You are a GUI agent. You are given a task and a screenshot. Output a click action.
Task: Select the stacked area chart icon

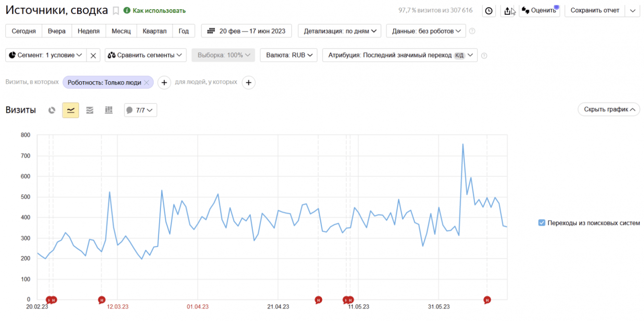(90, 110)
